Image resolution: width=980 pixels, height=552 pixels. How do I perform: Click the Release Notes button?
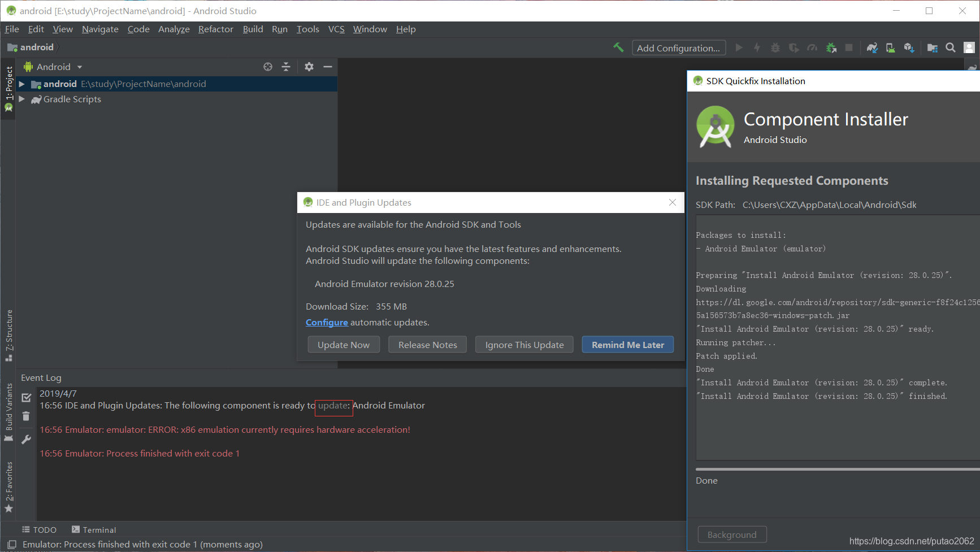coord(428,345)
